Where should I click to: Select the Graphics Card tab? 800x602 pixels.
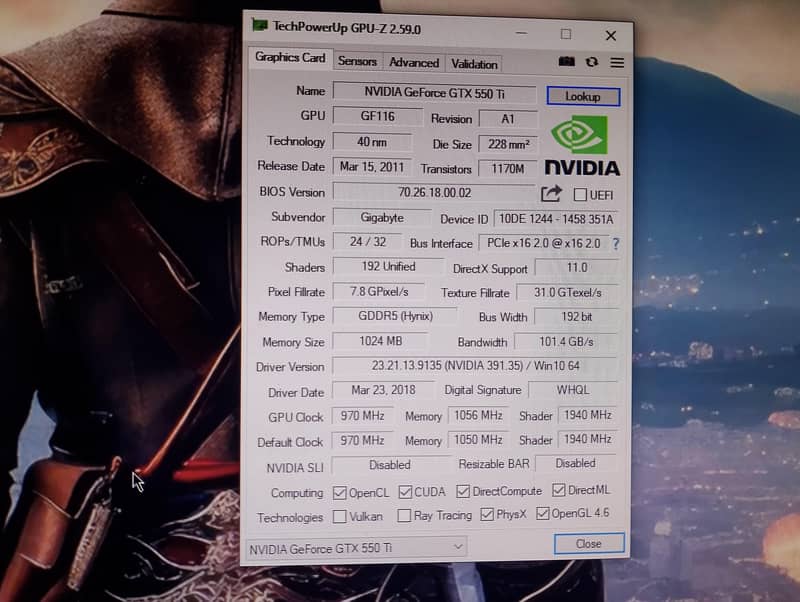point(290,58)
